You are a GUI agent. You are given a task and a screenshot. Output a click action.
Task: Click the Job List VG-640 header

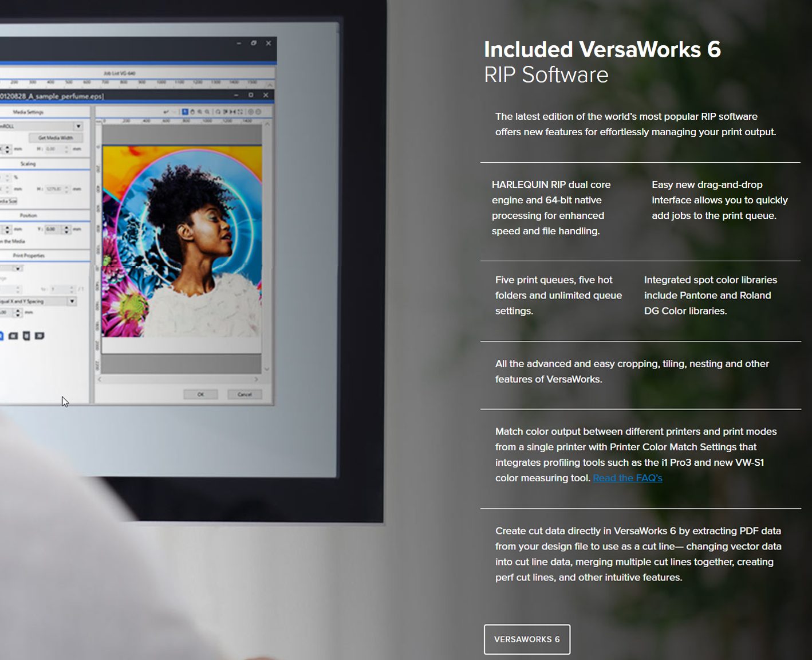120,73
